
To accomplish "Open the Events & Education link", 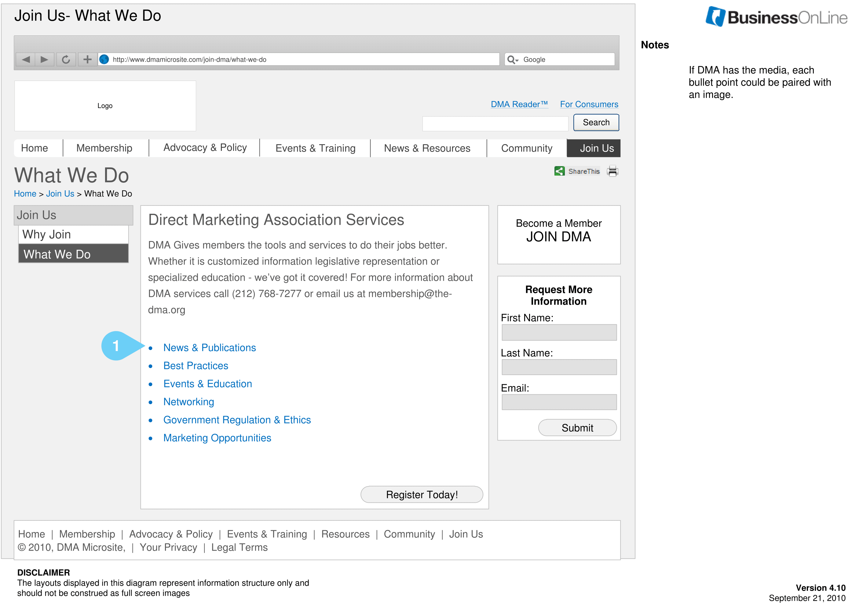I will pyautogui.click(x=208, y=384).
